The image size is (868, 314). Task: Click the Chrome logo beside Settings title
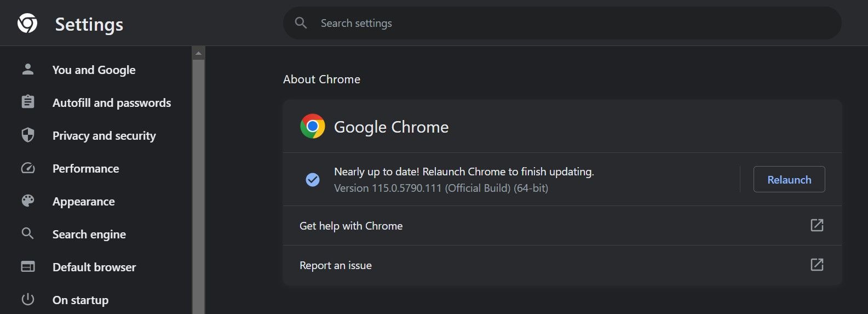click(x=27, y=24)
